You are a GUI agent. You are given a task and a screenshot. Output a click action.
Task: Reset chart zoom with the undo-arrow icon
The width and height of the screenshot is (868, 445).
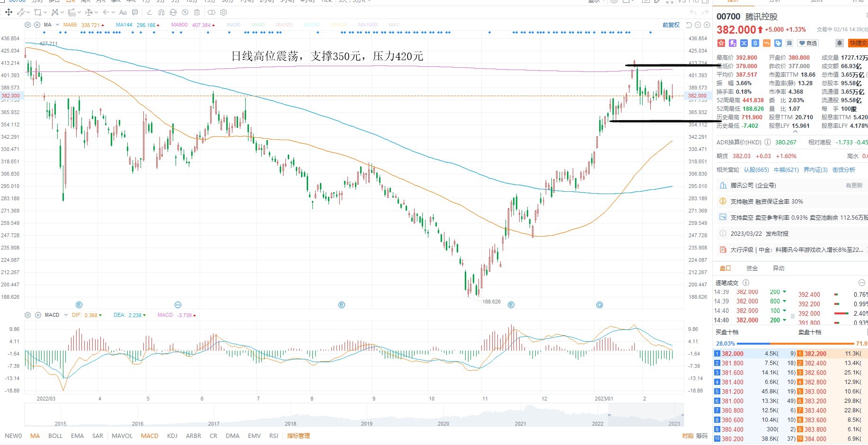[689, 25]
